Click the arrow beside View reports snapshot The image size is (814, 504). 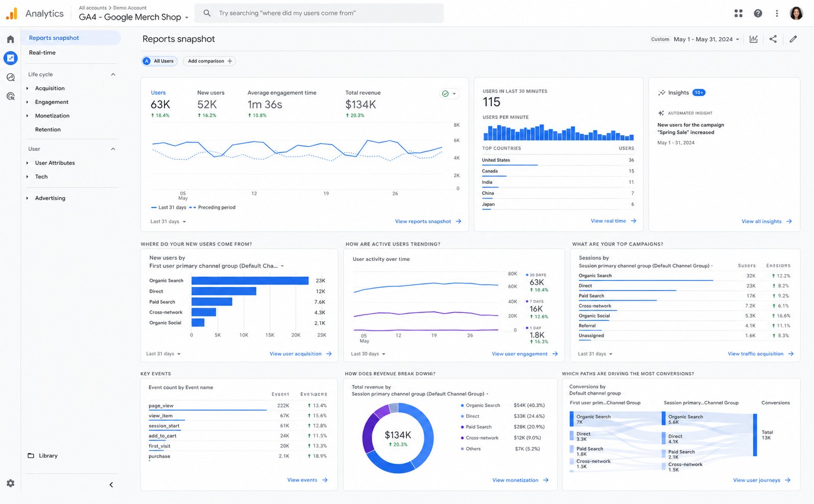point(458,222)
